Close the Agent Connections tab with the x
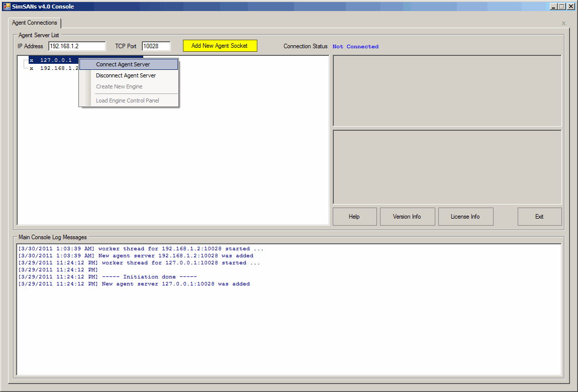 (x=563, y=23)
